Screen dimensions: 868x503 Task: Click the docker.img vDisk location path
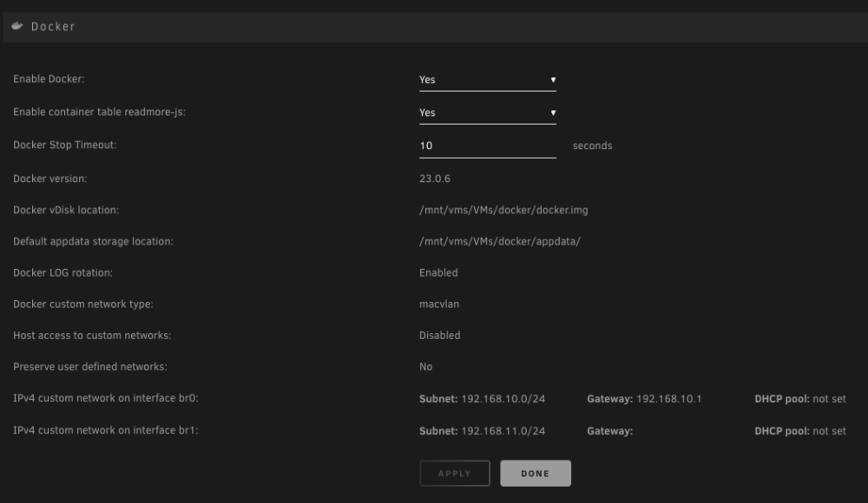click(x=503, y=210)
